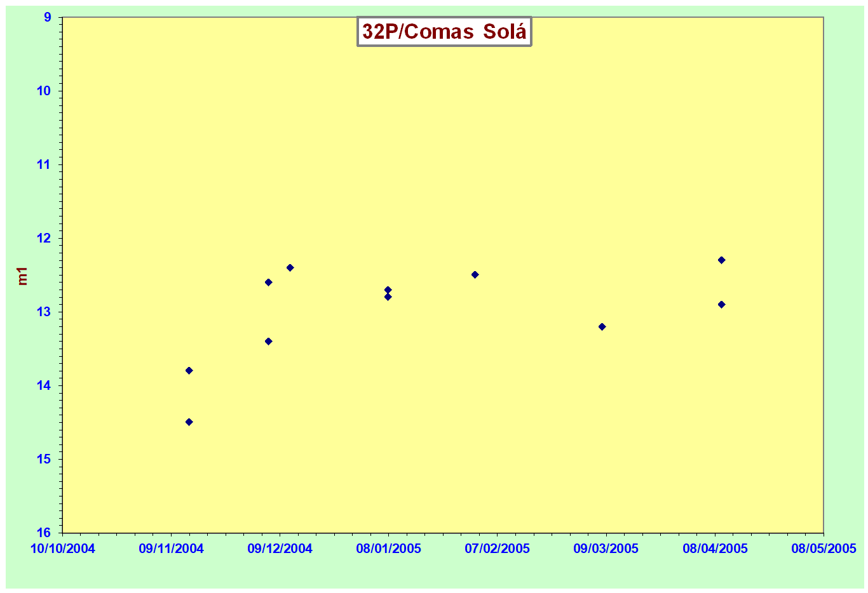The image size is (868, 593).
Task: Click the y-axis label 10
Action: tap(44, 91)
